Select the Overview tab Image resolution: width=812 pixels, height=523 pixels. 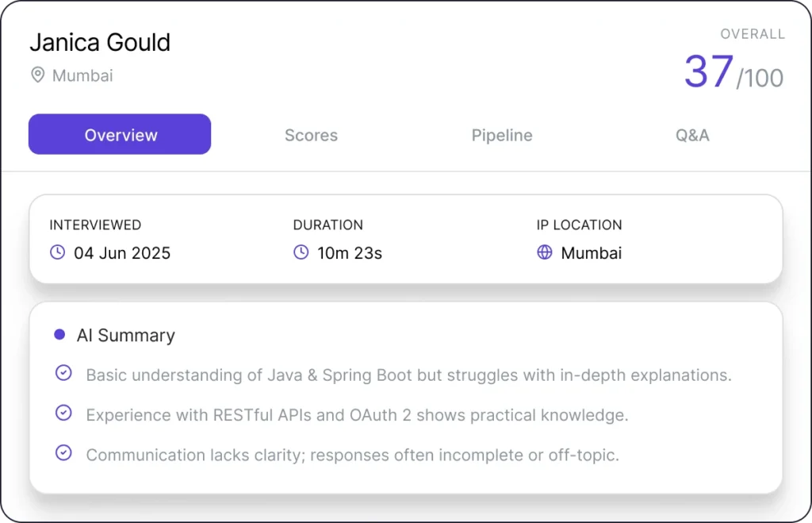pos(121,135)
